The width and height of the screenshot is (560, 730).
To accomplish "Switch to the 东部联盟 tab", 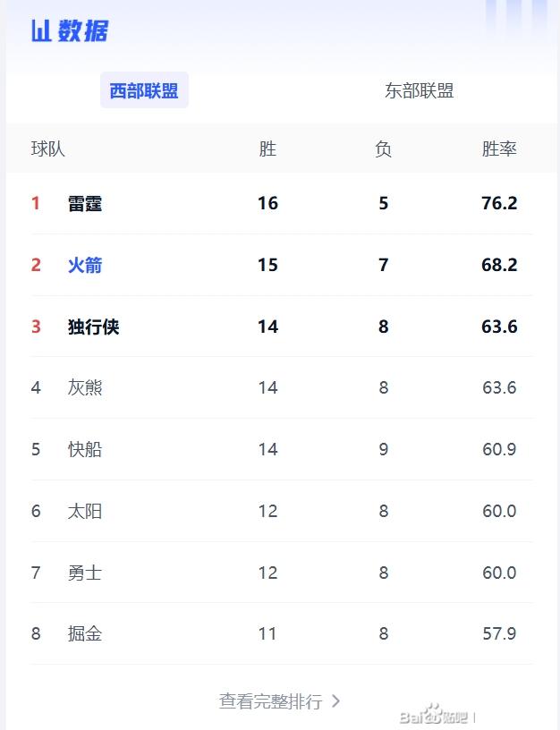I will (x=419, y=90).
